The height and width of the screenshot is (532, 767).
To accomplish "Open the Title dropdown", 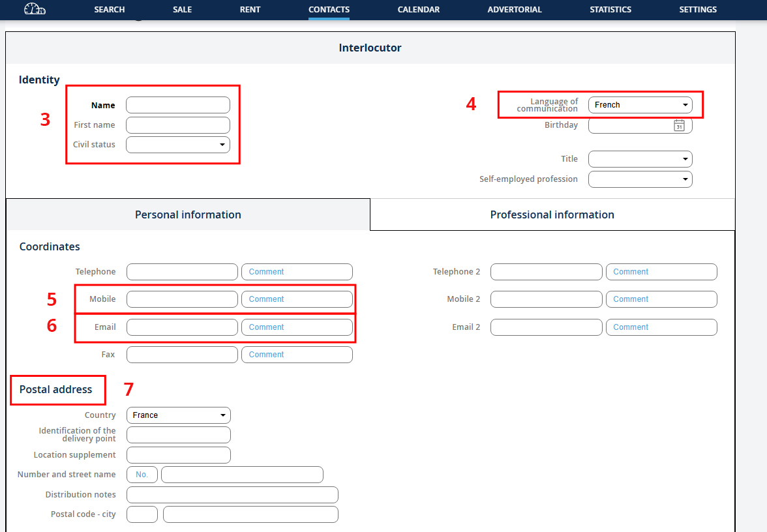I will [640, 159].
